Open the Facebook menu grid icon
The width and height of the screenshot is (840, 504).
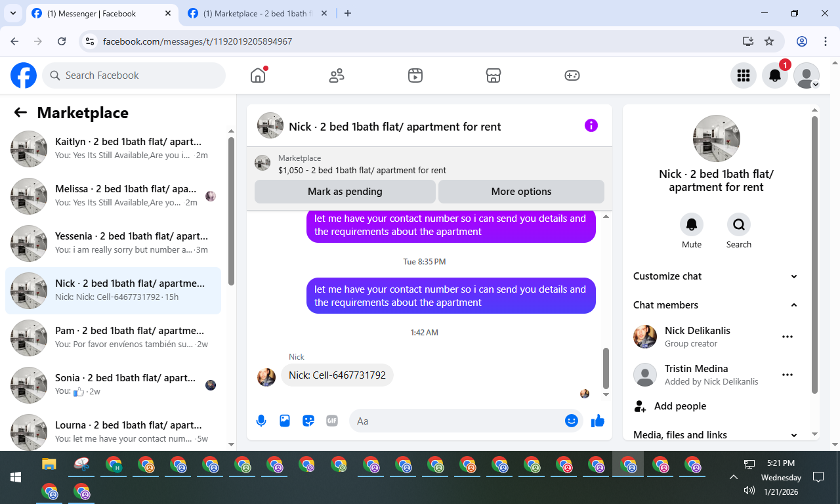pos(744,75)
